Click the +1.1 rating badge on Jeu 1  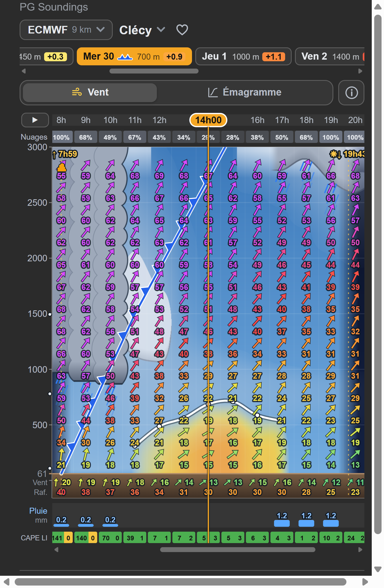(273, 57)
